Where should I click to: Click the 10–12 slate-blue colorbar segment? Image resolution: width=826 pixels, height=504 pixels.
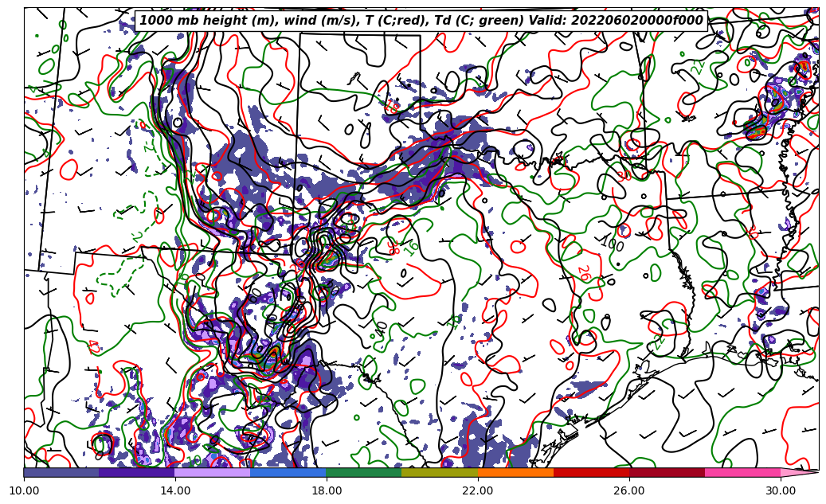[x=61, y=472]
